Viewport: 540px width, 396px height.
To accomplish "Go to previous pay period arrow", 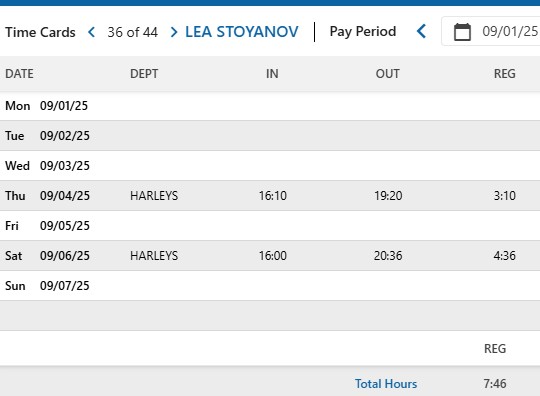I will click(422, 31).
